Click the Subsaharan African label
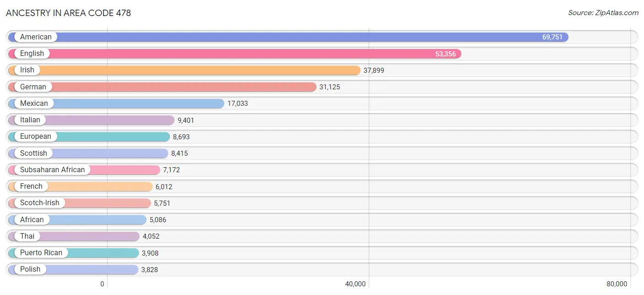 53,170
